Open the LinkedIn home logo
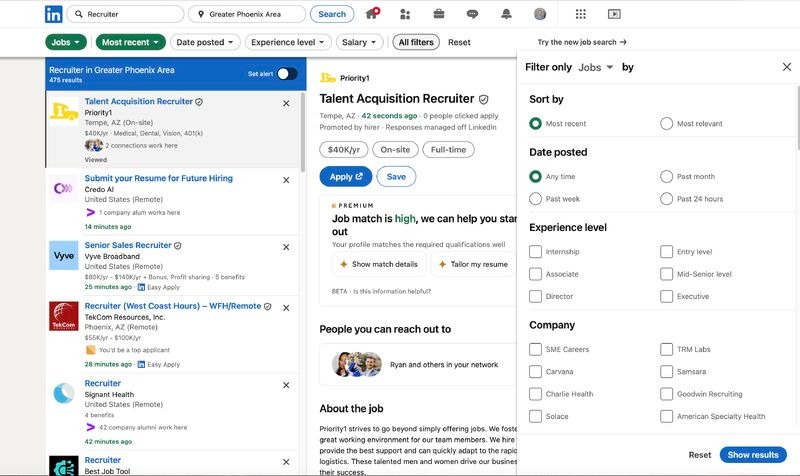The height and width of the screenshot is (476, 800). click(x=54, y=14)
